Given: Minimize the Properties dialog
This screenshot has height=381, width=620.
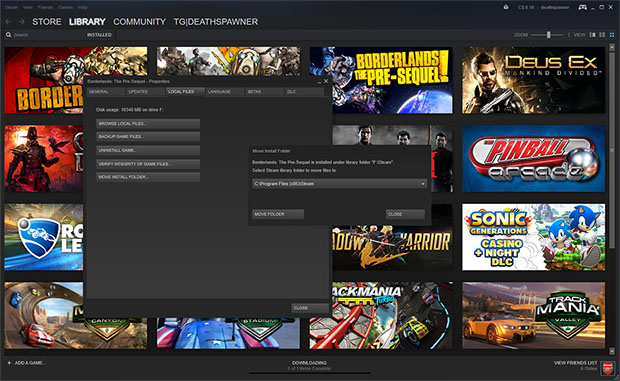Looking at the screenshot, I should tap(319, 81).
